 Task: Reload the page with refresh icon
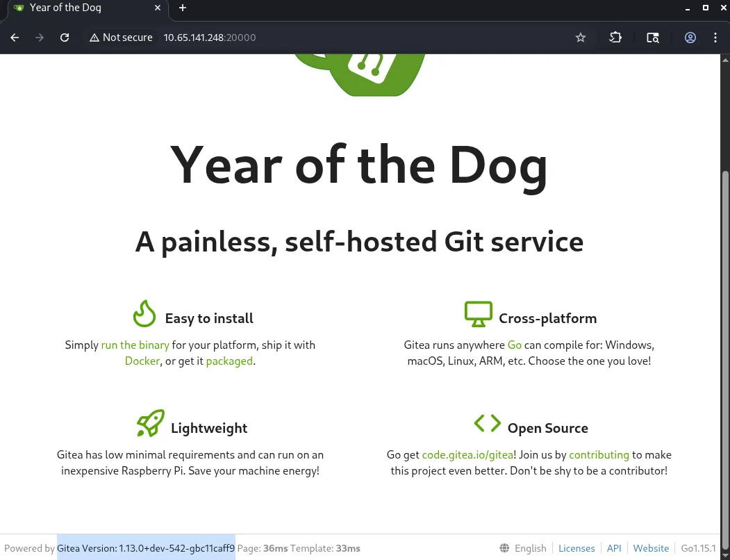(x=65, y=38)
